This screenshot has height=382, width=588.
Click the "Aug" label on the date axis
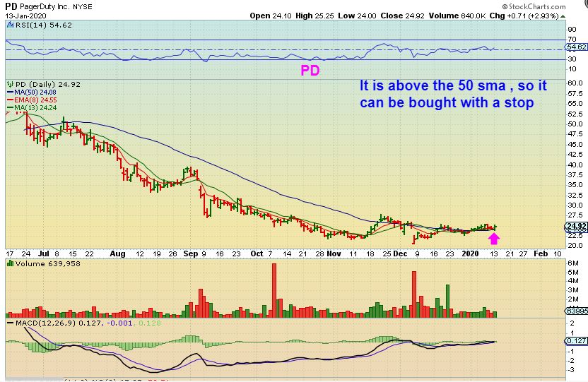[117, 253]
